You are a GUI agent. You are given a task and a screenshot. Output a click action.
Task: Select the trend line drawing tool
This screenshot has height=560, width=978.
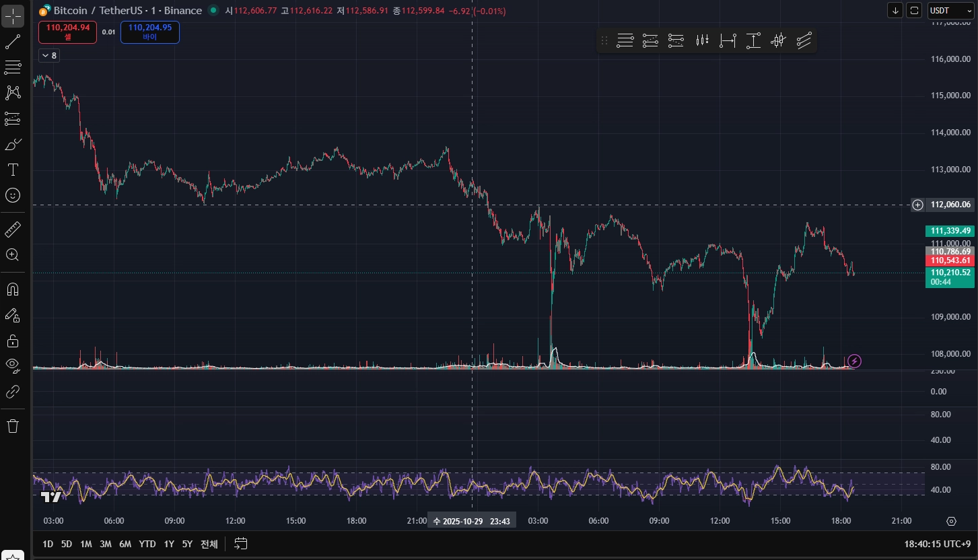click(13, 42)
